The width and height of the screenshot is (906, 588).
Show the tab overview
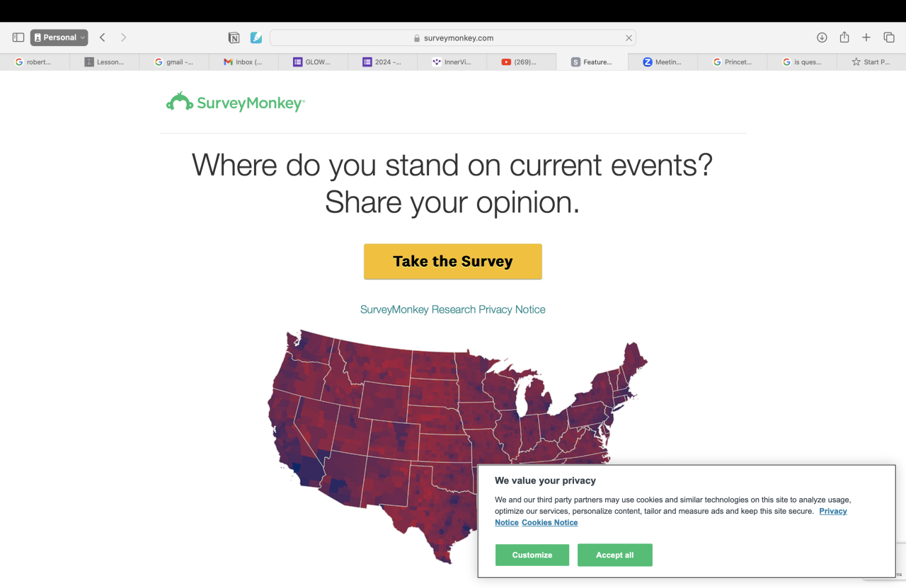(x=889, y=38)
